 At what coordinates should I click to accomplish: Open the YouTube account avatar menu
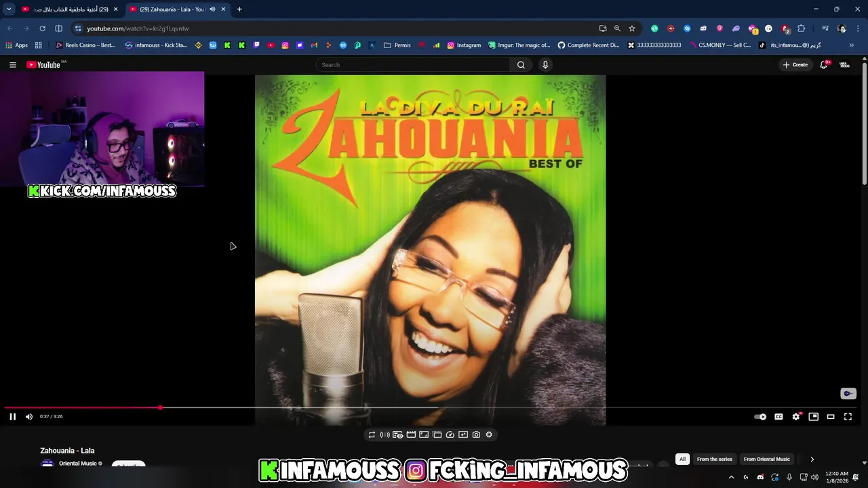coord(845,65)
